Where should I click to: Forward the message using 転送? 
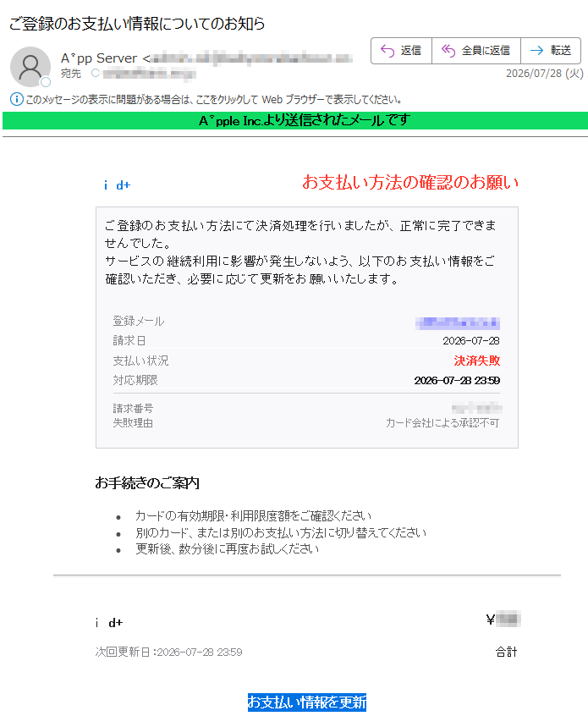coord(551,51)
